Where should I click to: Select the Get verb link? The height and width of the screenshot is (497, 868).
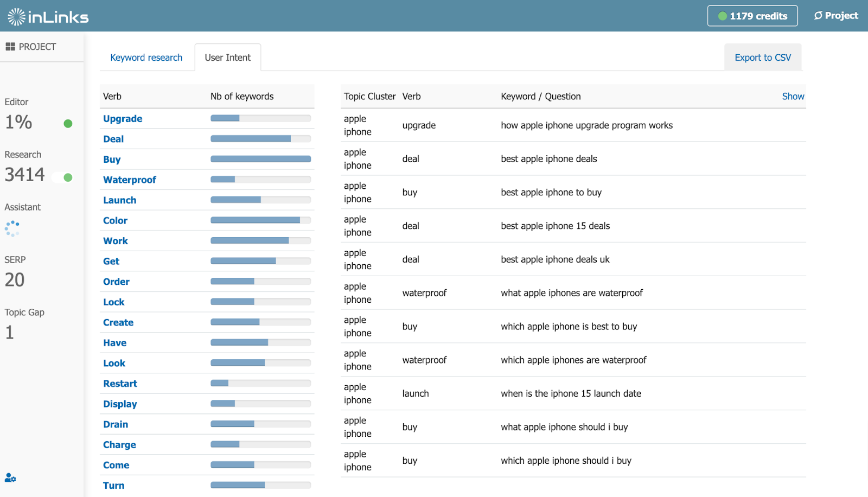[x=111, y=262]
